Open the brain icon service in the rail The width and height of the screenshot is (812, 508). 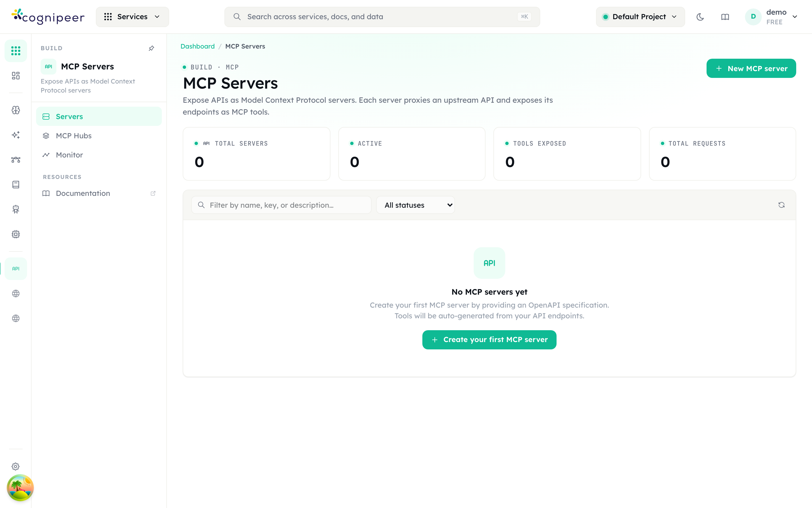16,110
